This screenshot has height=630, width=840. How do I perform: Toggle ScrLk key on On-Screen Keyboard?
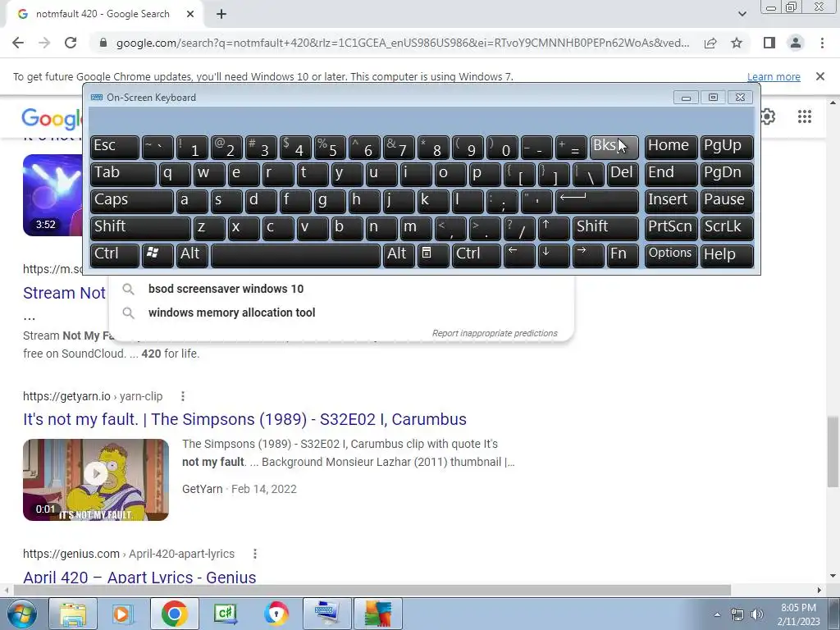tap(727, 228)
